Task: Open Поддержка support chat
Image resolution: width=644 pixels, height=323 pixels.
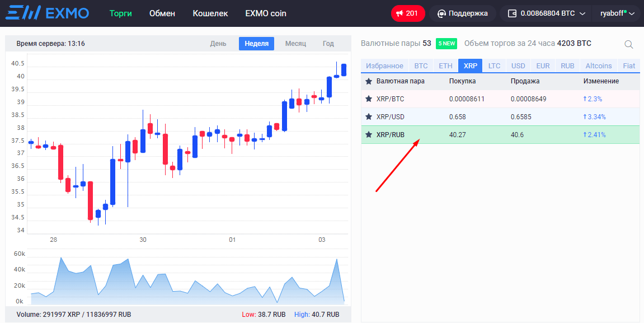Action: tap(463, 13)
